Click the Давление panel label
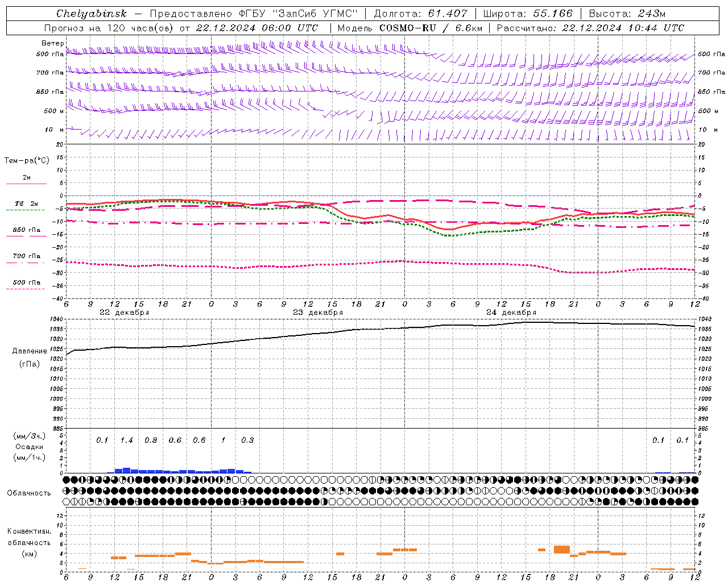The image size is (728, 582). [x=30, y=351]
